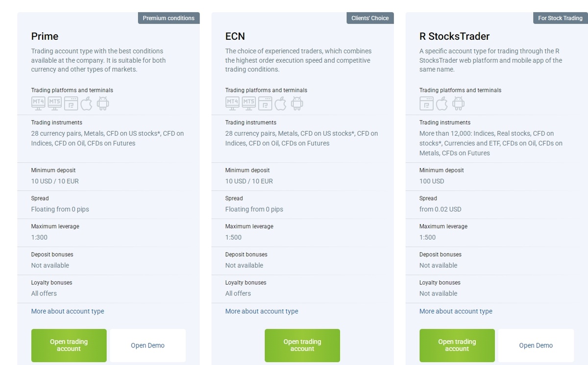Open trading account for Prime
588x365 pixels.
(x=69, y=345)
